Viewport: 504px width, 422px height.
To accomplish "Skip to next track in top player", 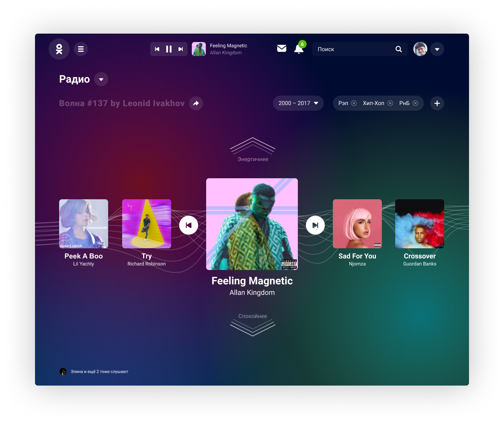I will pyautogui.click(x=181, y=49).
